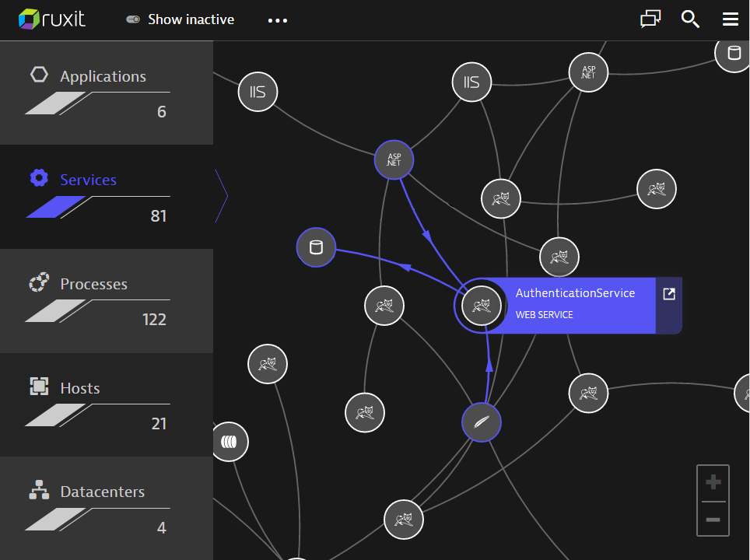The image size is (750, 560).
Task: Select the Services tab
Action: click(x=107, y=197)
